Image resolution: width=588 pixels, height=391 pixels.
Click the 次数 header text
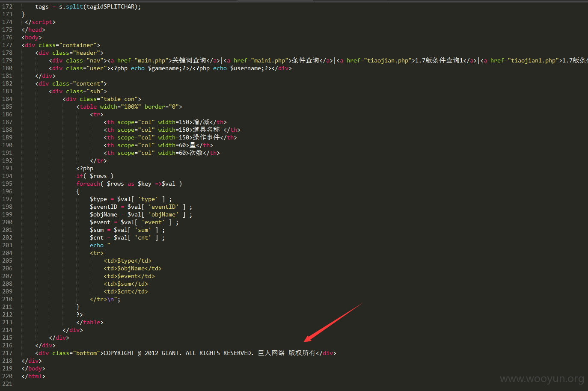coord(196,153)
